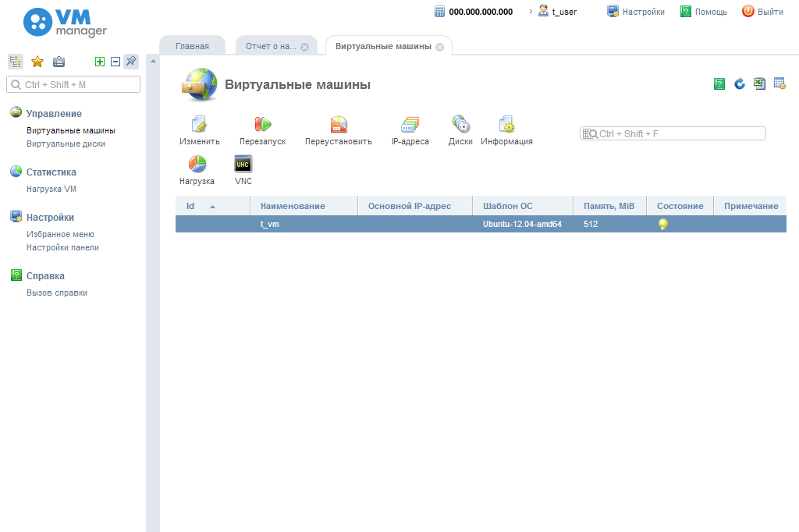The height and width of the screenshot is (532, 799).
Task: Open Помощь in the top bar
Action: [703, 11]
